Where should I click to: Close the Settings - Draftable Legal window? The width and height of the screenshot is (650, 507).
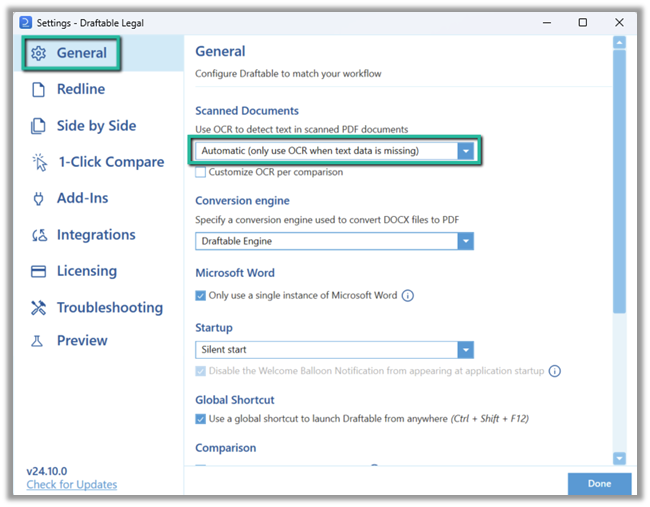click(619, 22)
